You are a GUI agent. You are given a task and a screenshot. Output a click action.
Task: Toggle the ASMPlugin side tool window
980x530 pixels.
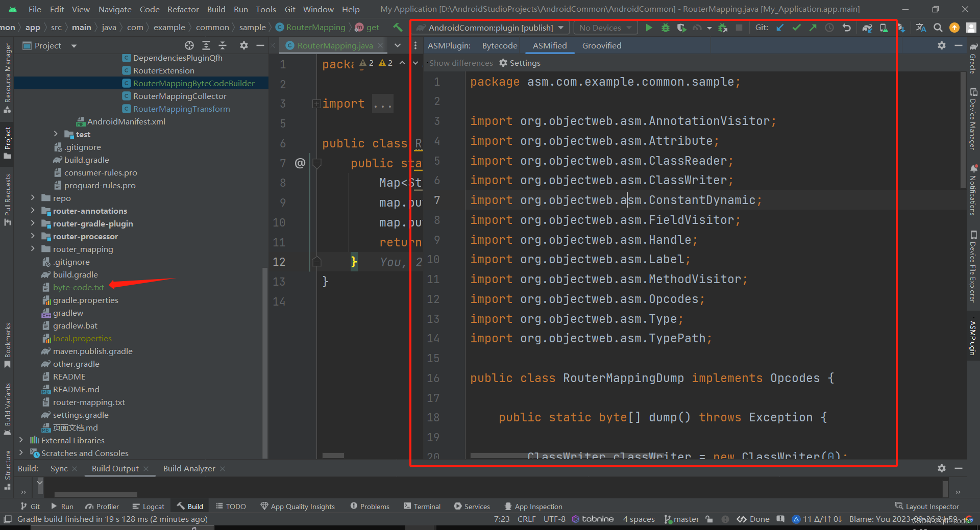tap(973, 337)
